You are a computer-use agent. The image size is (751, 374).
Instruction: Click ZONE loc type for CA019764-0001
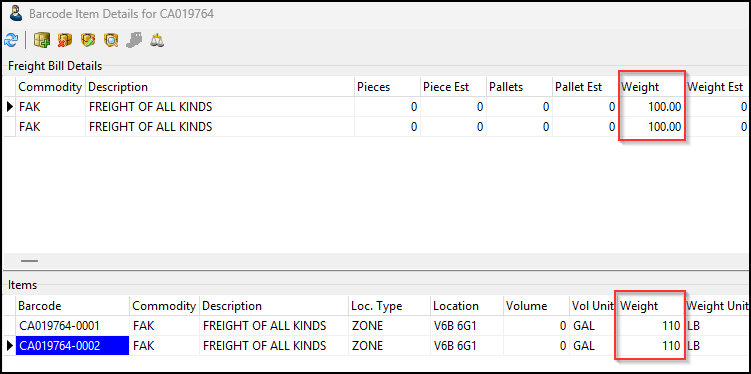[388, 326]
